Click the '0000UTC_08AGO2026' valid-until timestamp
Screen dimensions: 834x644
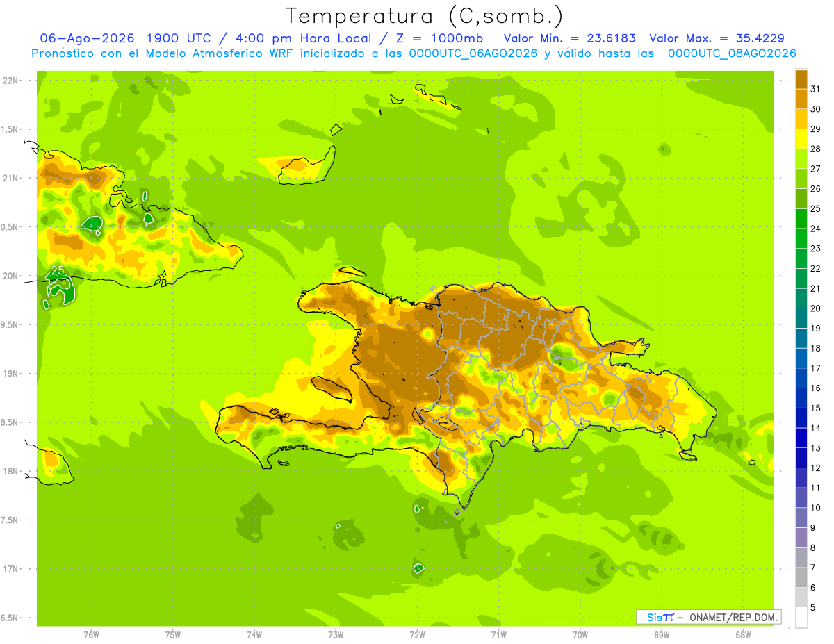click(731, 53)
